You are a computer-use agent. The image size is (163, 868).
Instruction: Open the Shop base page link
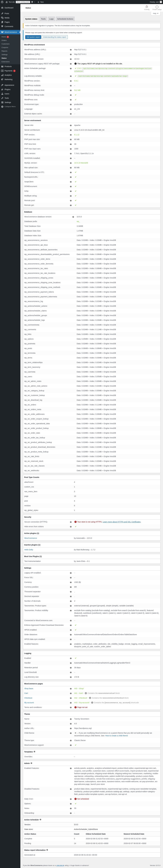pos(29,688)
